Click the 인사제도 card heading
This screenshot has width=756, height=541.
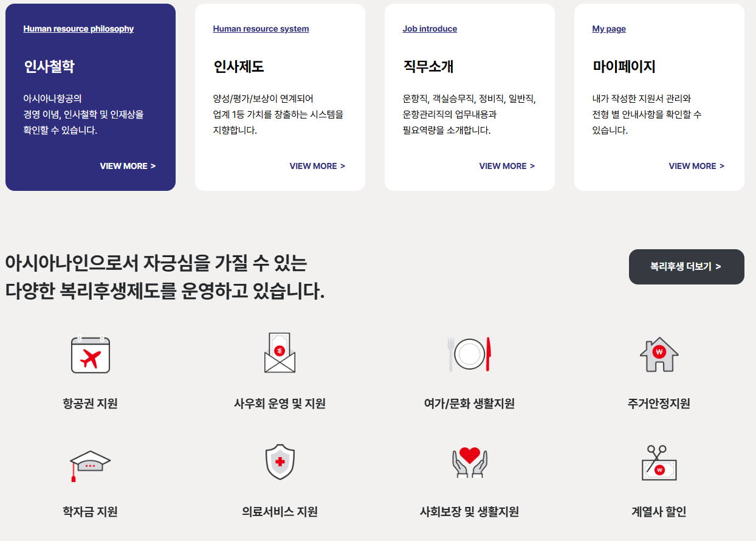point(239,66)
